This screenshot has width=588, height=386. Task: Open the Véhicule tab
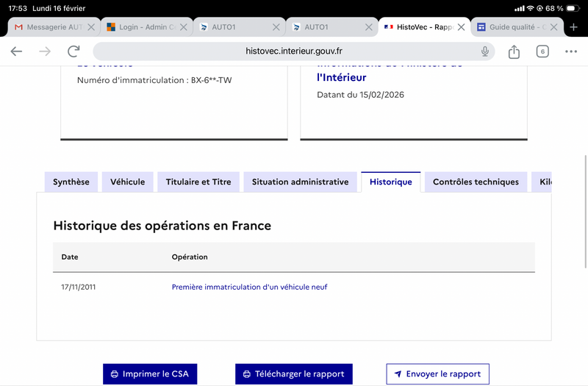point(127,182)
